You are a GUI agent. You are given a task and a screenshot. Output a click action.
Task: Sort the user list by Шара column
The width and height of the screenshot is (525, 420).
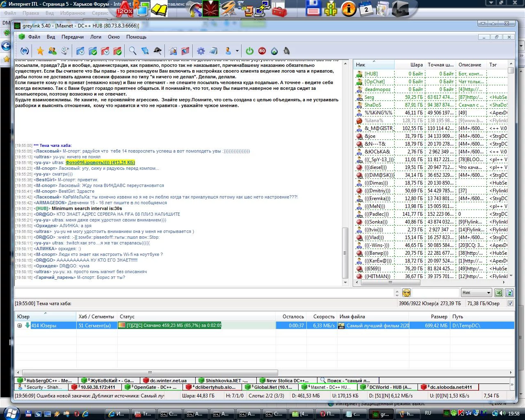click(416, 65)
